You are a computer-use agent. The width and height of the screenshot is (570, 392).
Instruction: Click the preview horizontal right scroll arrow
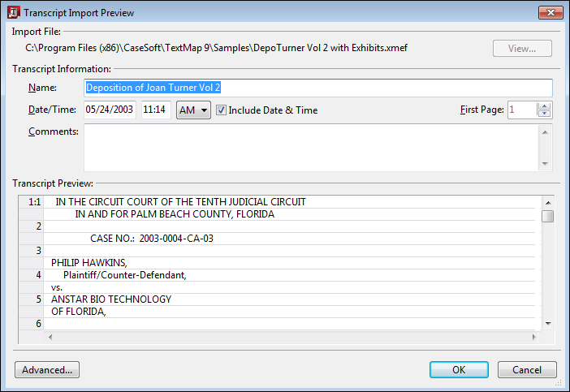[533, 337]
